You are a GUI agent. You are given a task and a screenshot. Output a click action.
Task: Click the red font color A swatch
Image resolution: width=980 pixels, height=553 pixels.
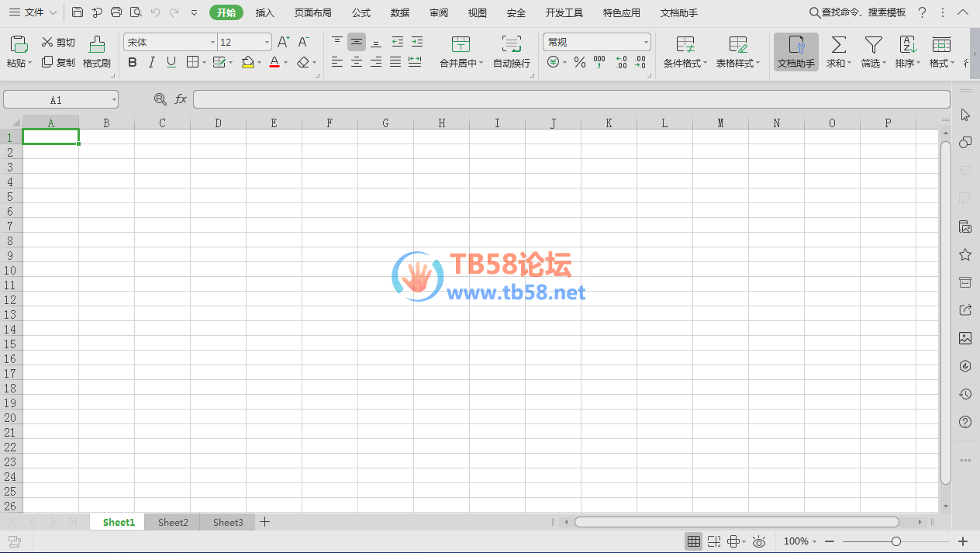coord(274,62)
